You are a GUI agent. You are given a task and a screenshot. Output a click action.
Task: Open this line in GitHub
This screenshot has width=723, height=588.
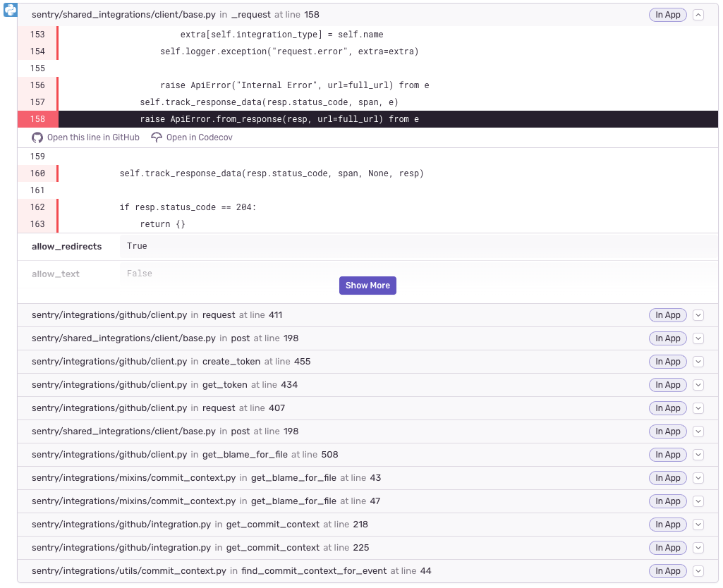tap(93, 137)
